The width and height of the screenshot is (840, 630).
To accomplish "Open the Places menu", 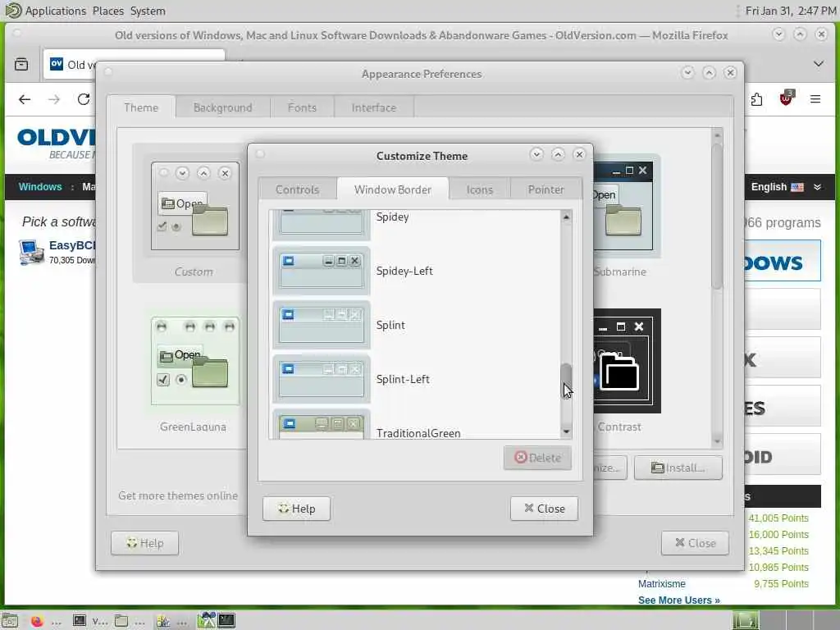I will [x=107, y=11].
